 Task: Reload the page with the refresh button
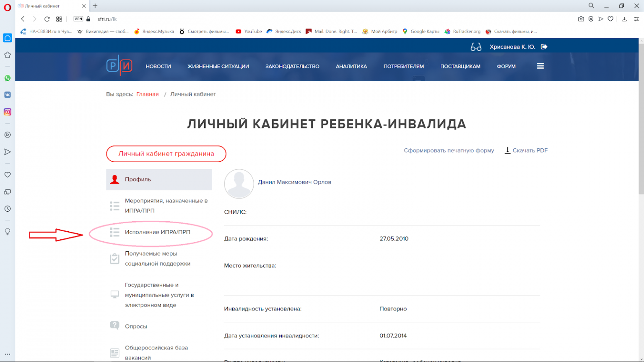[47, 19]
